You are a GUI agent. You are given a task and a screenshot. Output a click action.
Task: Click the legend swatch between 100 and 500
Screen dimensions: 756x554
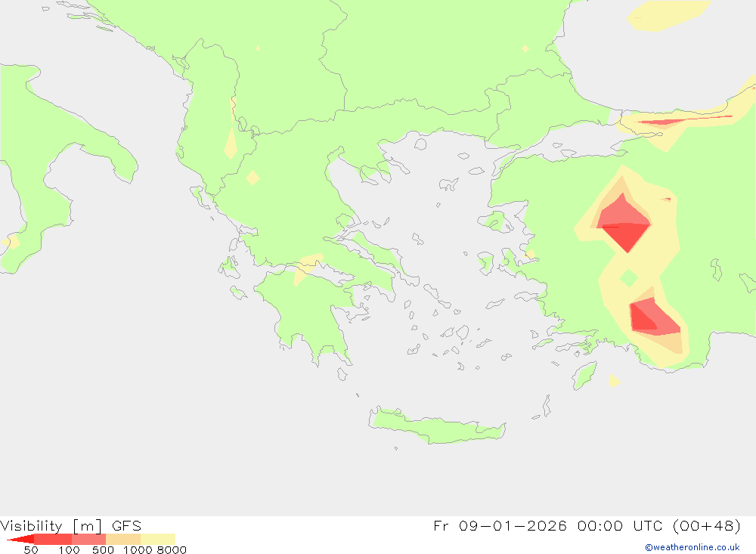click(88, 539)
